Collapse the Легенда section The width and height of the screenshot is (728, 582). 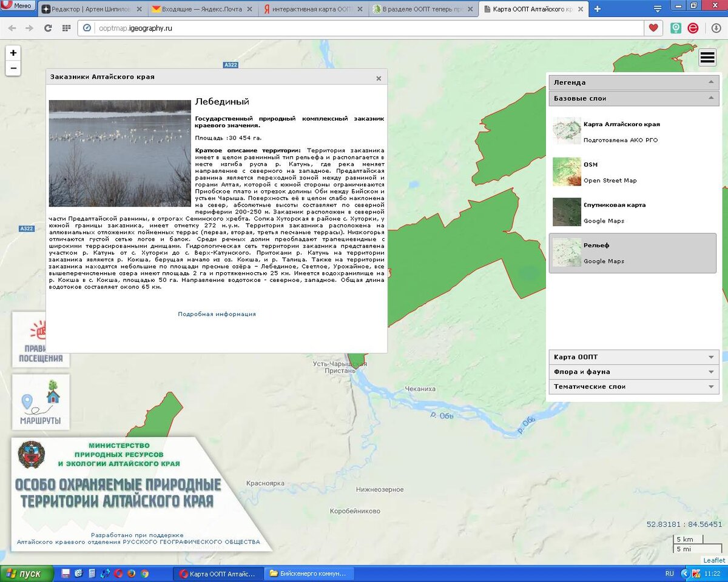click(x=634, y=82)
